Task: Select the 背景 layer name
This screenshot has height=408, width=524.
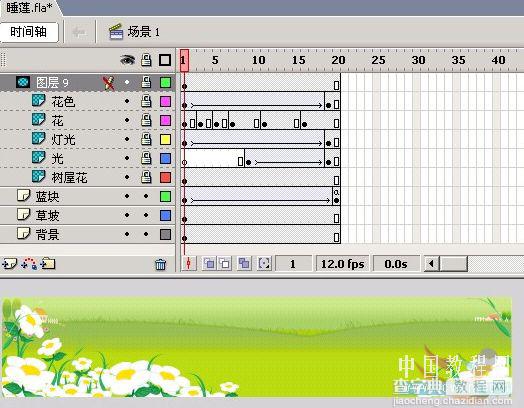Action: (x=47, y=235)
